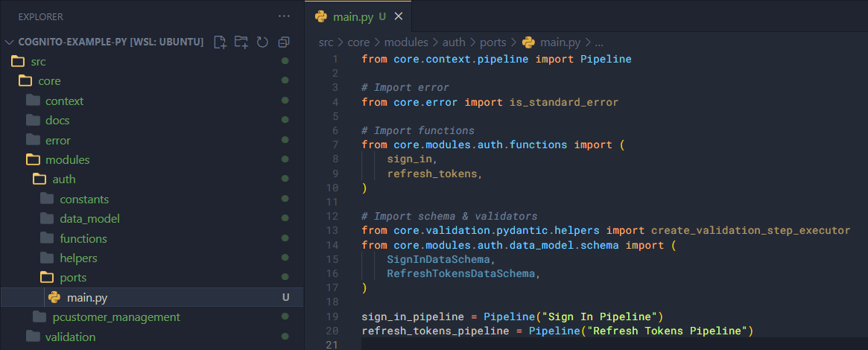Collapse the COGNITO-EXAMPLE-PY workspace section

[10, 42]
